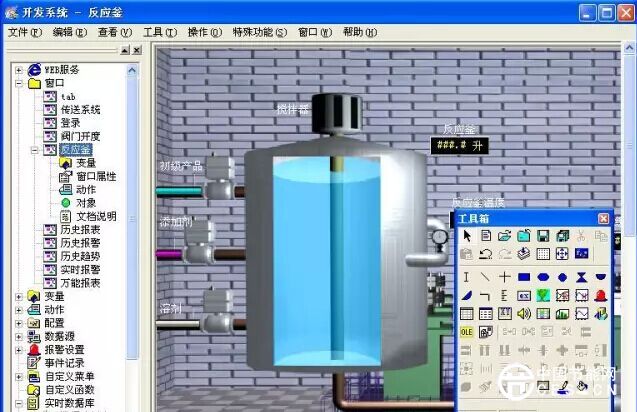The height and width of the screenshot is (412, 637).
Task: Click the red alarm light icon in toolbox
Action: [601, 295]
